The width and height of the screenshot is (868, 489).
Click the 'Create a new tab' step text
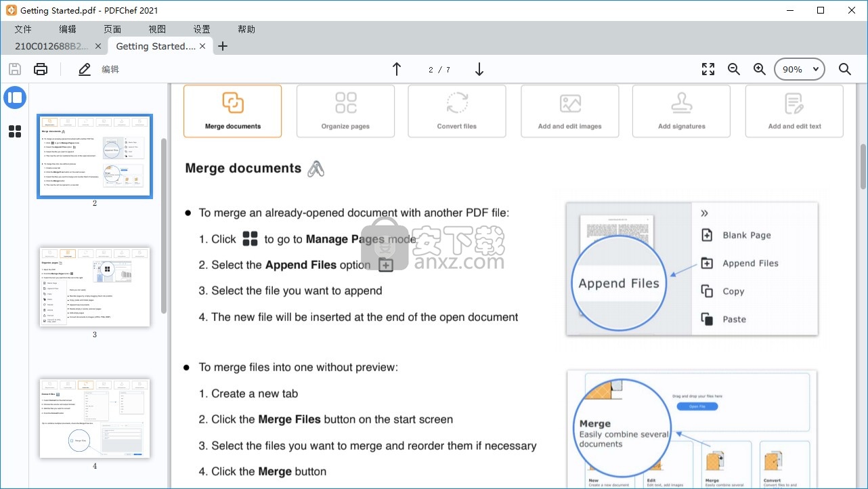point(255,394)
